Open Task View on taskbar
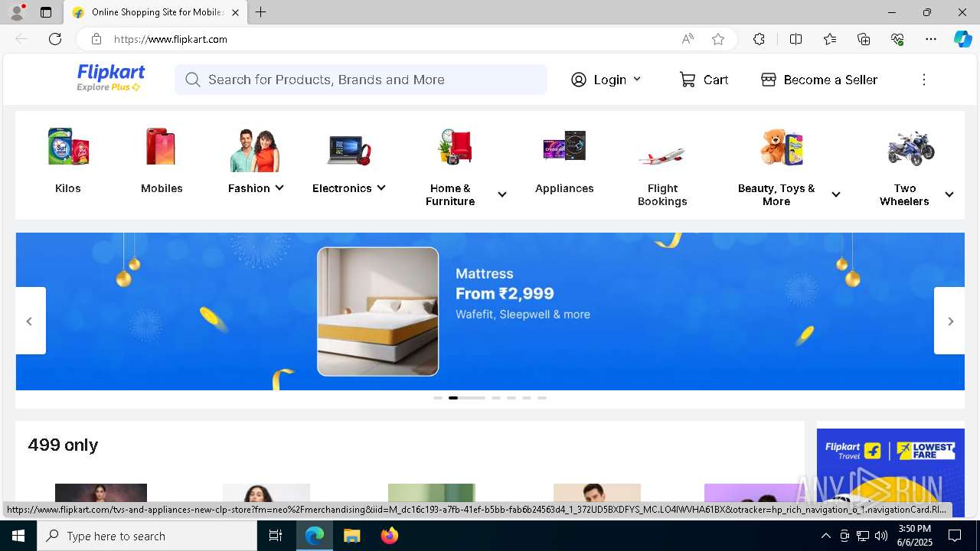 pyautogui.click(x=276, y=536)
